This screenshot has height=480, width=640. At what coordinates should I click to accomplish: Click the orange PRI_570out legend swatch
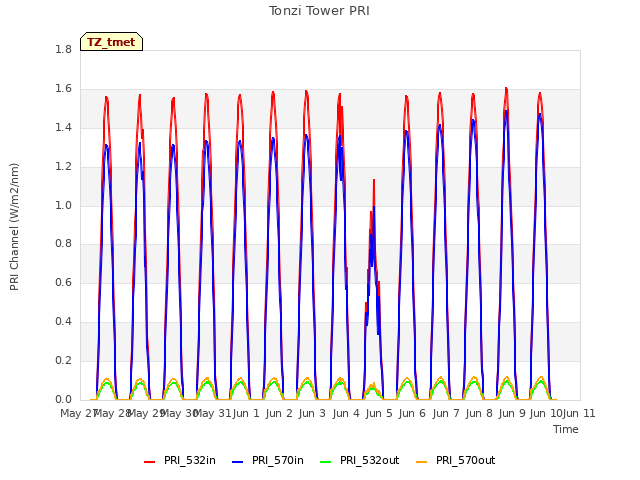coord(422,462)
